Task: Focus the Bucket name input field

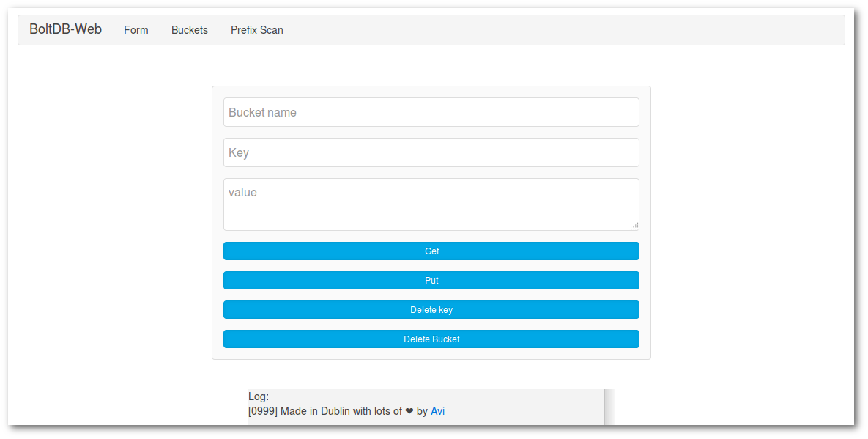Action: [x=431, y=112]
